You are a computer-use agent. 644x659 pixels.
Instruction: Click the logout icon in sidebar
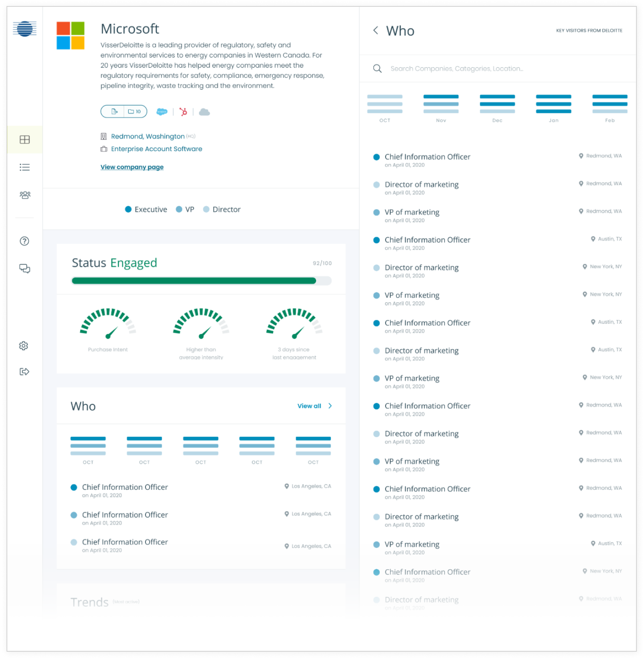point(24,372)
